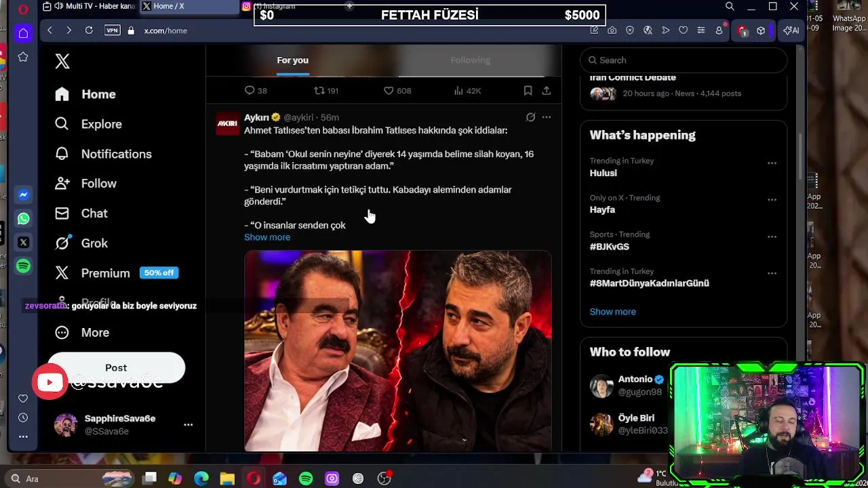868x488 pixels.
Task: Open options for Hulusi trend
Action: [x=772, y=163]
